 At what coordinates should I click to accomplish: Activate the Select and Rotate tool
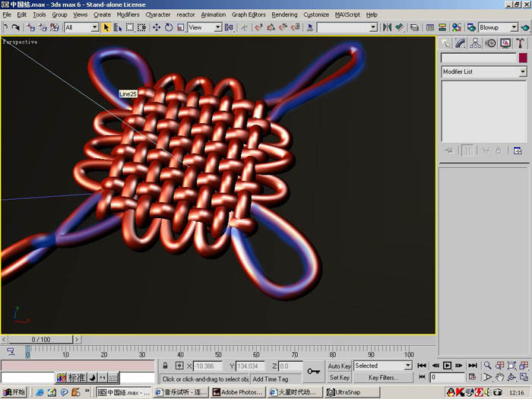click(169, 27)
